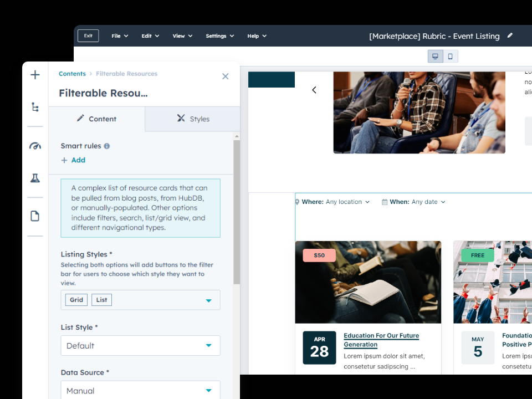The height and width of the screenshot is (399, 532).
Task: Open the File menu
Action: [120, 36]
